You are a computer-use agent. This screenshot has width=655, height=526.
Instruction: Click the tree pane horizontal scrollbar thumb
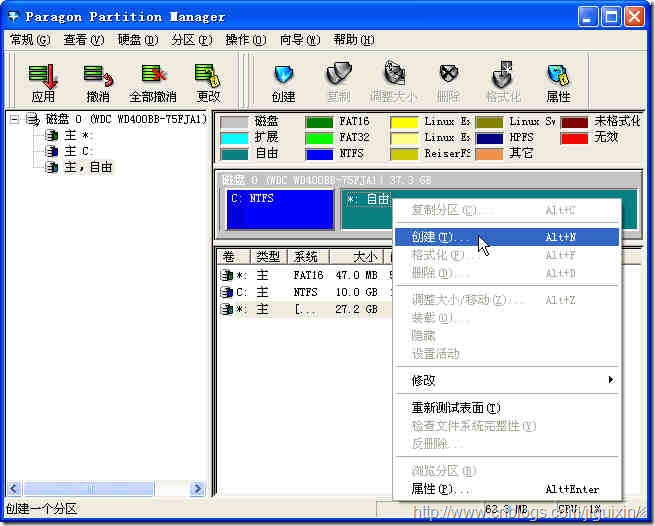pyautogui.click(x=89, y=488)
